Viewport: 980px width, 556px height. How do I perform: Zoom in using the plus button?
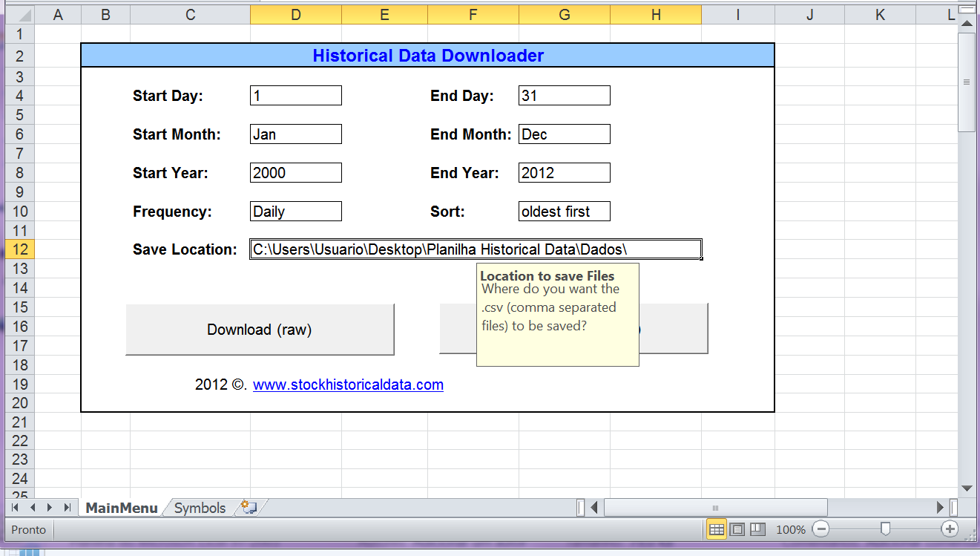(950, 529)
